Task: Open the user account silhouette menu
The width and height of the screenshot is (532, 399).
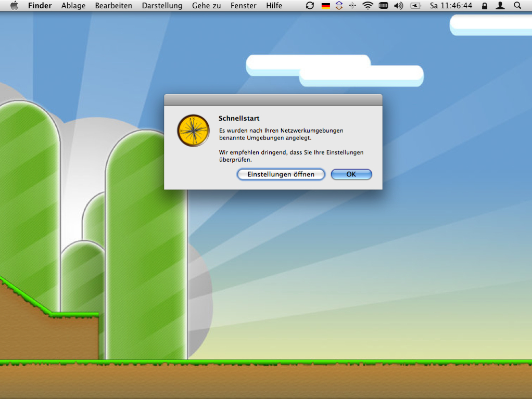Action: [500, 5]
